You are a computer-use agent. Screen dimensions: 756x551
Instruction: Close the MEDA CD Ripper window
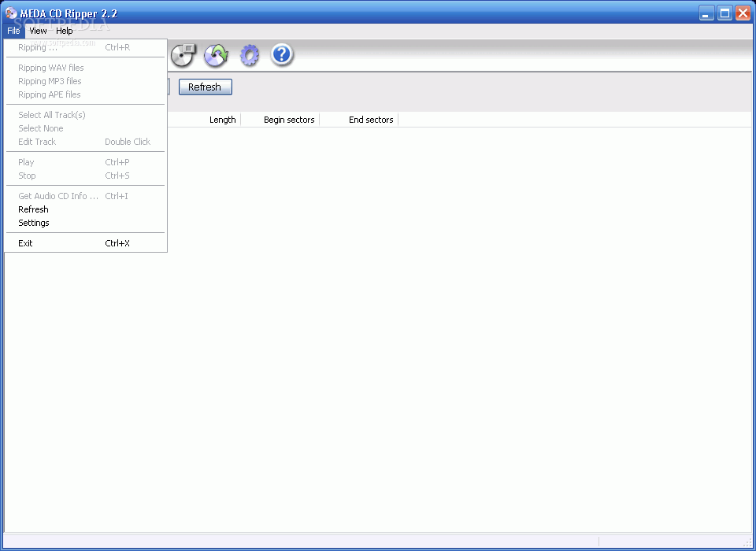743,13
